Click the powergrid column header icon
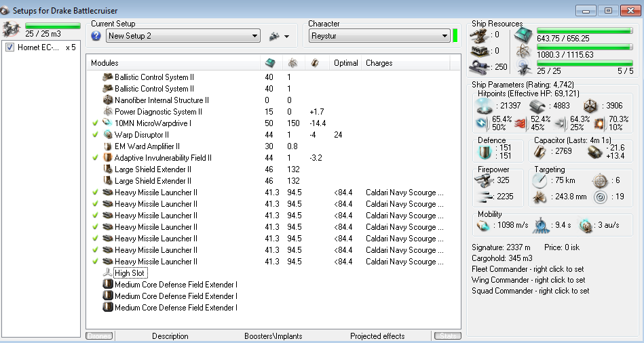Image resolution: width=644 pixels, height=343 pixels. coord(292,63)
